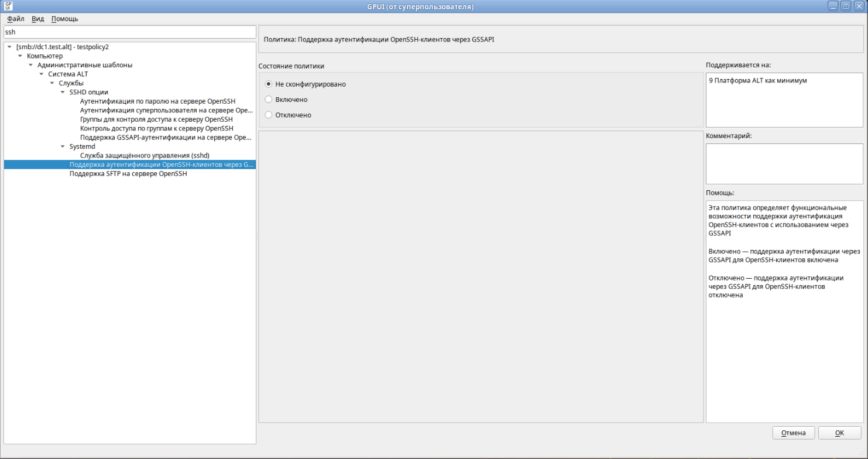
Task: Select Аутентификация суперпользователя на сервере policy
Action: click(x=166, y=110)
